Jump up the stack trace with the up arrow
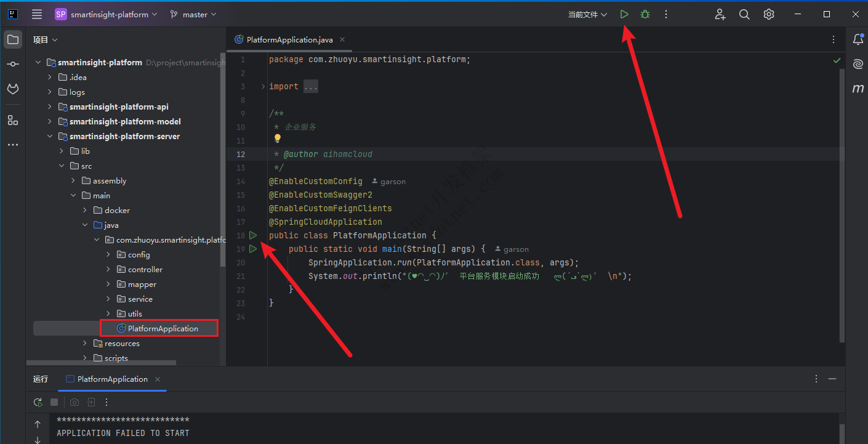The width and height of the screenshot is (868, 444). click(x=38, y=424)
